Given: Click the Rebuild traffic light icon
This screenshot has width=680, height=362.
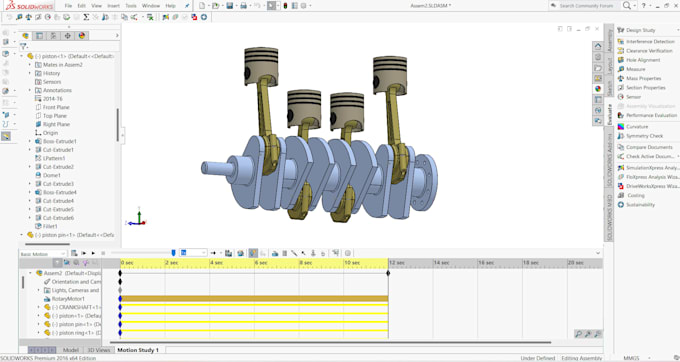Looking at the screenshot, I should coord(285,6).
